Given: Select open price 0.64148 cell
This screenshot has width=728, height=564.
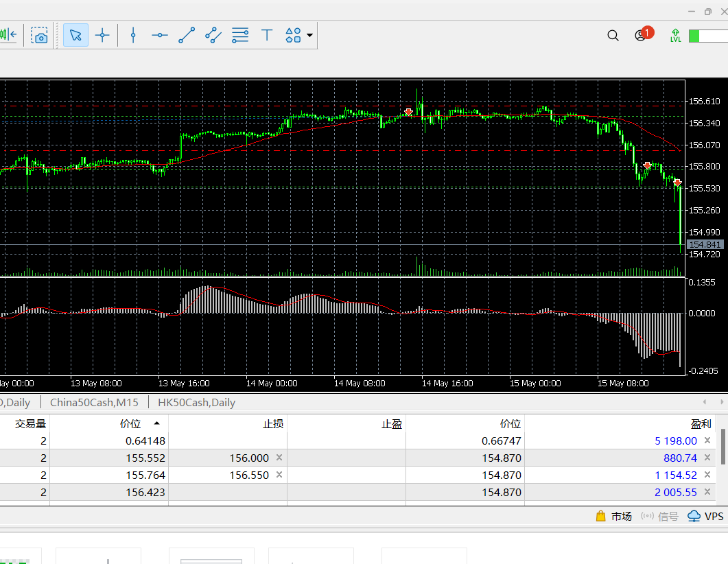Looking at the screenshot, I should tap(145, 441).
